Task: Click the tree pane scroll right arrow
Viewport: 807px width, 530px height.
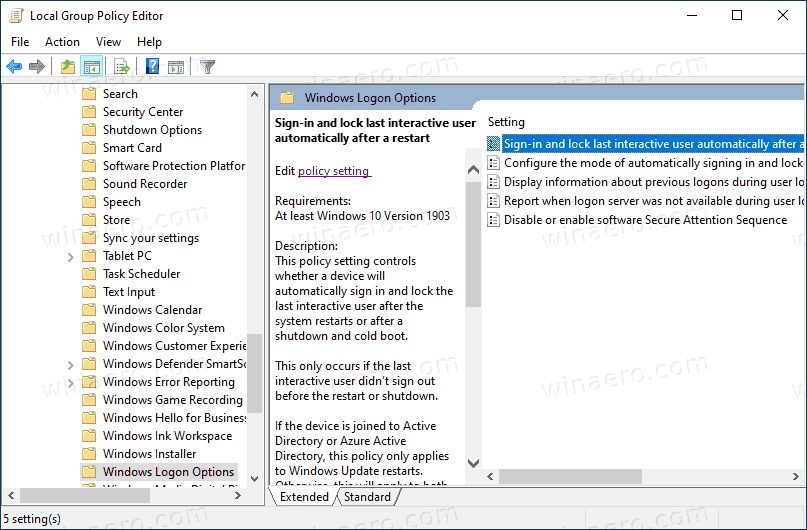Action: (238, 496)
